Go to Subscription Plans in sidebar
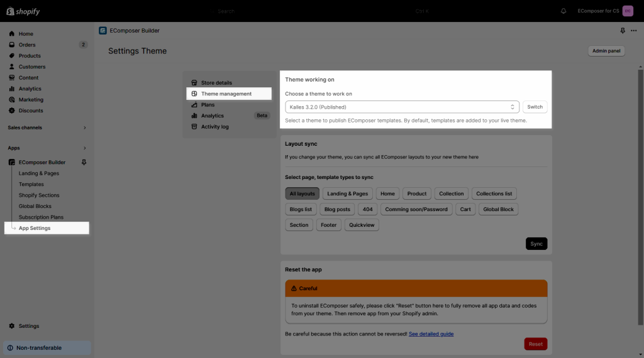This screenshot has width=644, height=358. [41, 217]
